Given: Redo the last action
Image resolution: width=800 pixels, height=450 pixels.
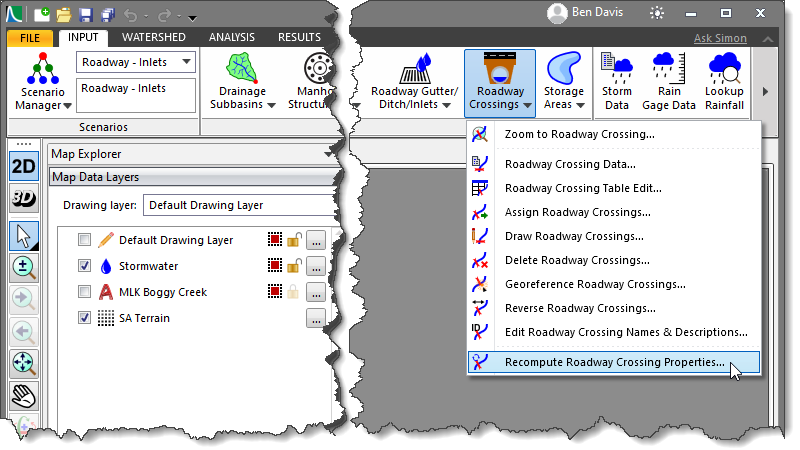Looking at the screenshot, I should coord(165,15).
